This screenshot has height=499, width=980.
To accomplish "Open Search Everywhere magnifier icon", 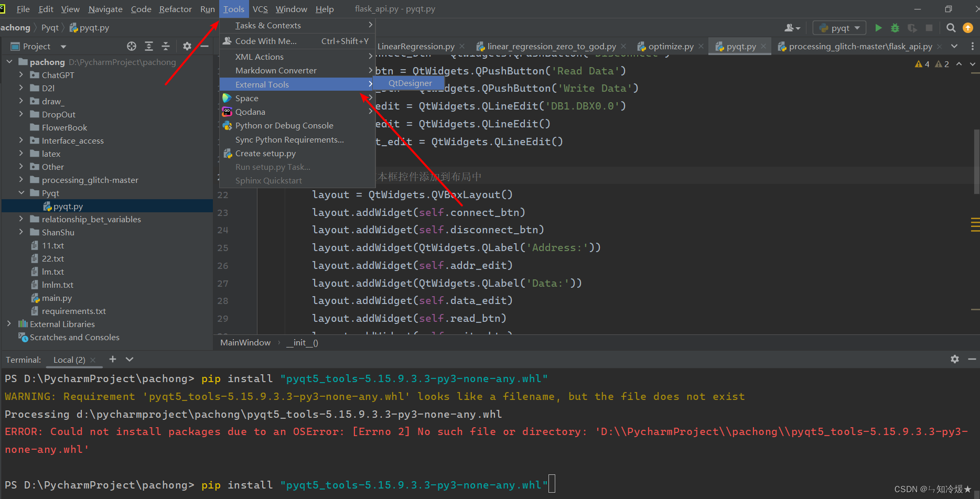I will (x=951, y=28).
